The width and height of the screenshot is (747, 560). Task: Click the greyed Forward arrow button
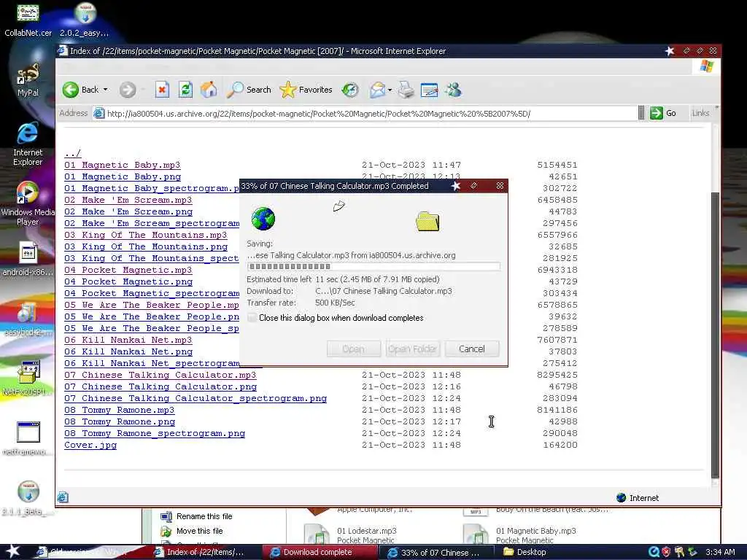pos(127,90)
